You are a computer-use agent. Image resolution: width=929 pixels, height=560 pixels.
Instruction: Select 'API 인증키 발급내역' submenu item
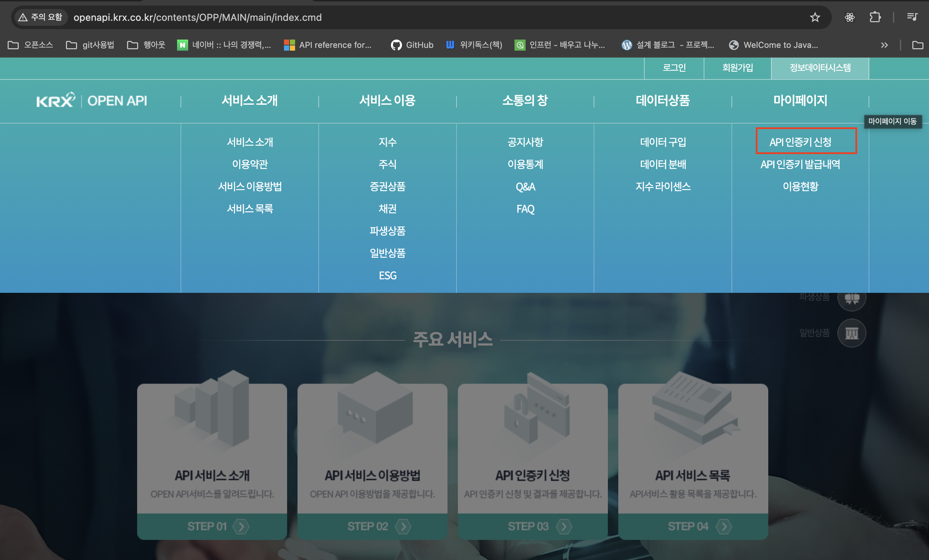801,164
